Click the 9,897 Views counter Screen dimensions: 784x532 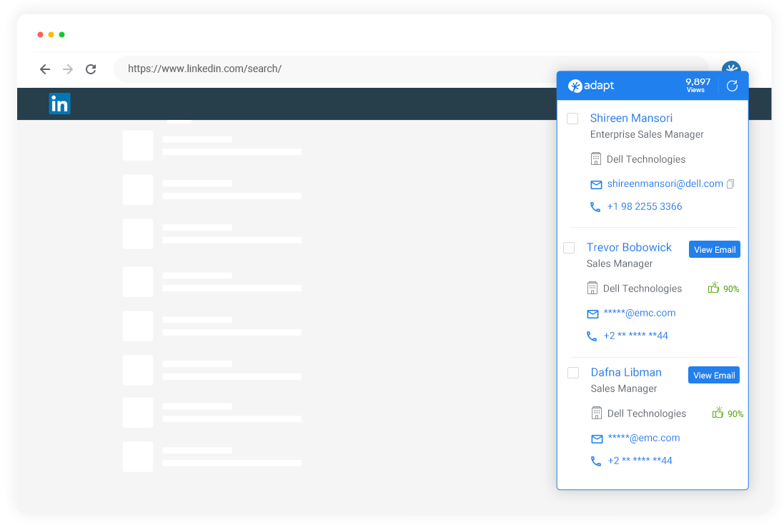(697, 85)
